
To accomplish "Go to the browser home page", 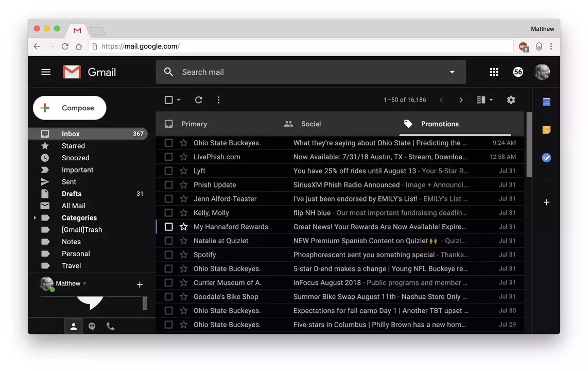I will point(79,46).
